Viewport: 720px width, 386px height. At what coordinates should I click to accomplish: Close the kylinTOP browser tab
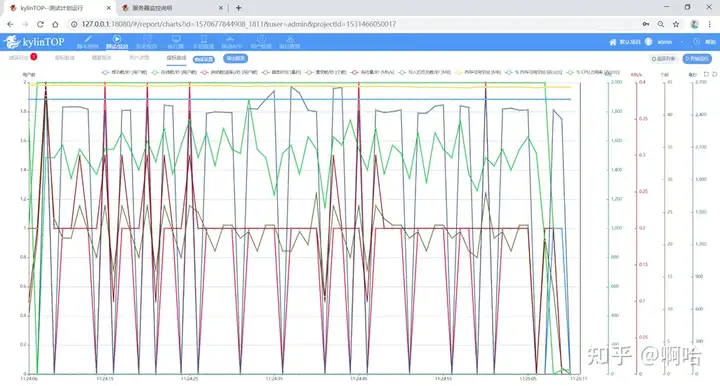[109, 8]
